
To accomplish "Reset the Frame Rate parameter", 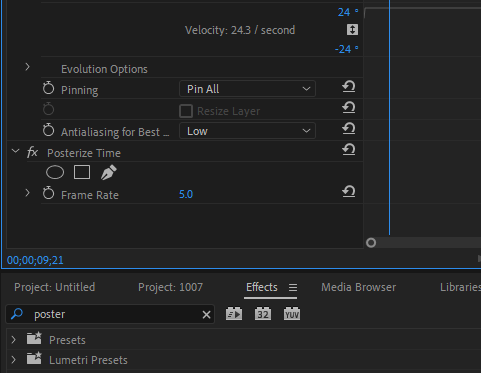I will click(x=348, y=192).
